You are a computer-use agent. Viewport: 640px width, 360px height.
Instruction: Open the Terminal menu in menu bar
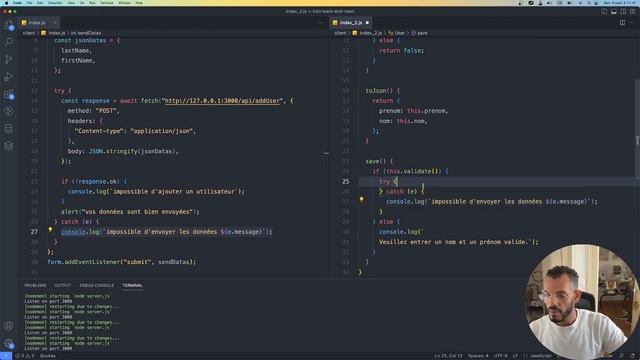(x=107, y=3)
